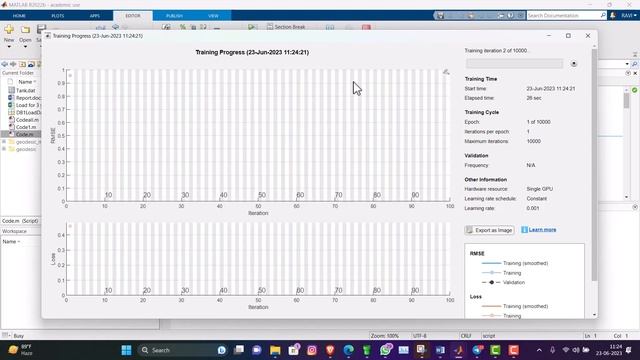Click the forward arrow in folder toolbar
The width and height of the screenshot is (640, 360).
click(13, 64)
